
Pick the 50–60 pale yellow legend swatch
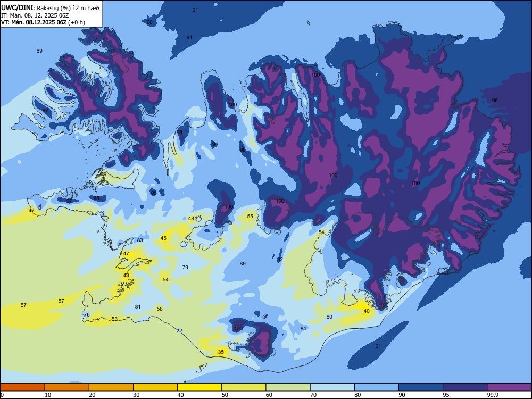click(244, 387)
